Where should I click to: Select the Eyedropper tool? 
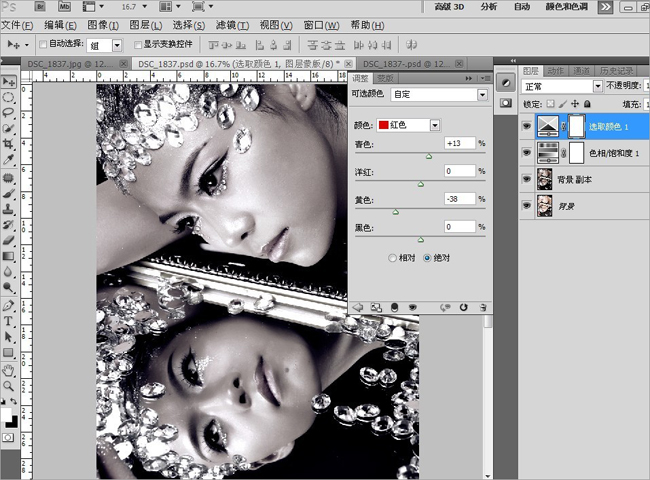(8, 160)
